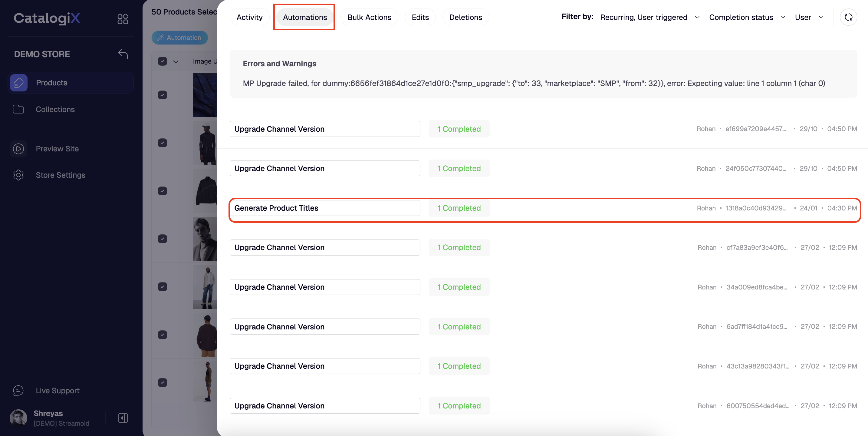Screen dimensions: 868x436
Task: Click the refresh icon at top right
Action: [x=848, y=17]
